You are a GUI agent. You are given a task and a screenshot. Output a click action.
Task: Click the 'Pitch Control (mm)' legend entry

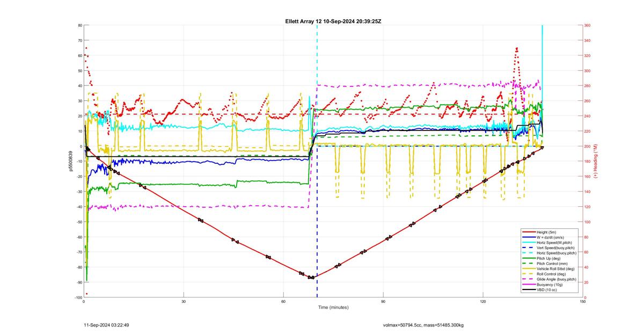[552, 264]
